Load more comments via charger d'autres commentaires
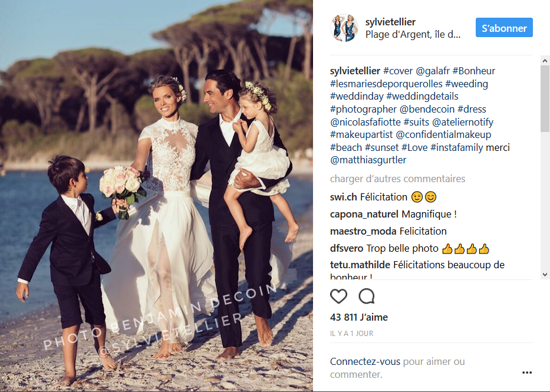Screen dimensions: 550x392 (397, 179)
